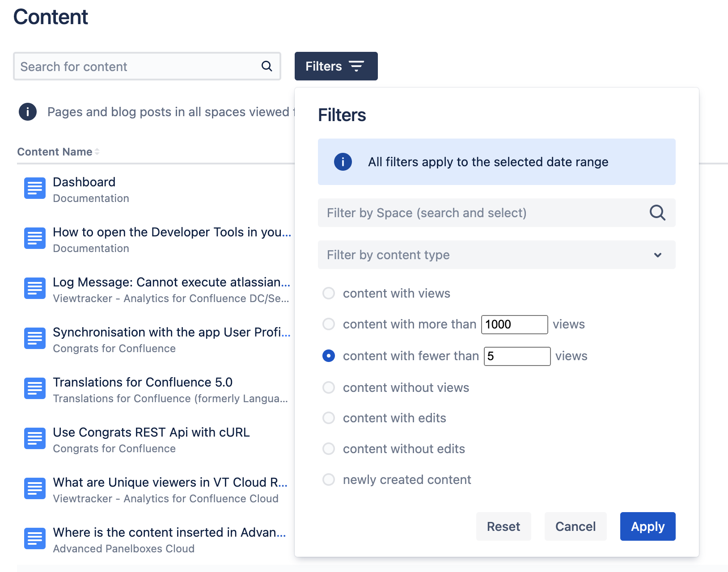The width and height of the screenshot is (728, 572).
Task: Select content with more than 1000 views
Action: [329, 324]
